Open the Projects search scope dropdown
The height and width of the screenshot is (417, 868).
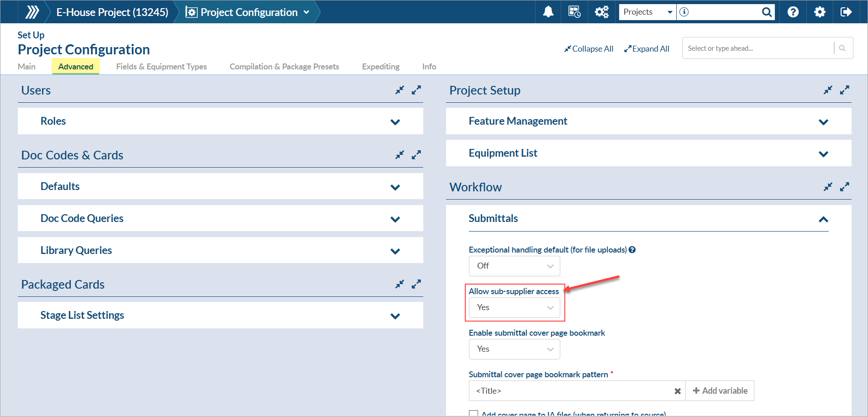[x=647, y=12]
